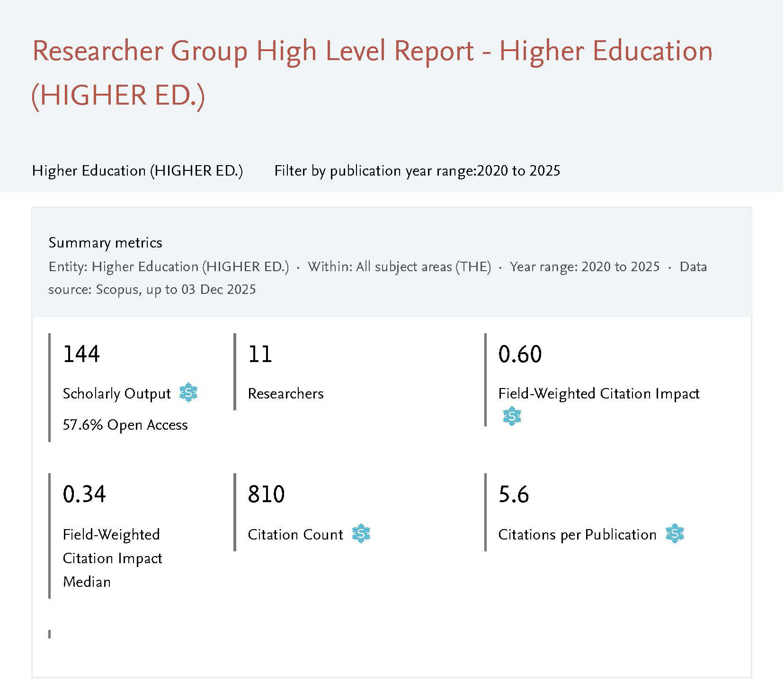Open the Researchers metric label
The width and height of the screenshot is (784, 699).
click(x=285, y=394)
